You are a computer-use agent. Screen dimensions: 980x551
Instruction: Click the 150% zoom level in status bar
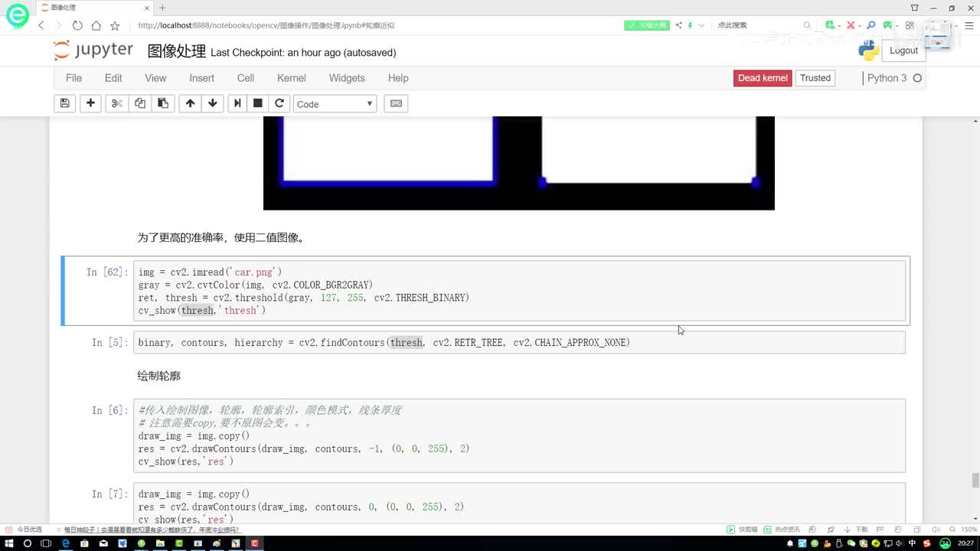tap(968, 530)
